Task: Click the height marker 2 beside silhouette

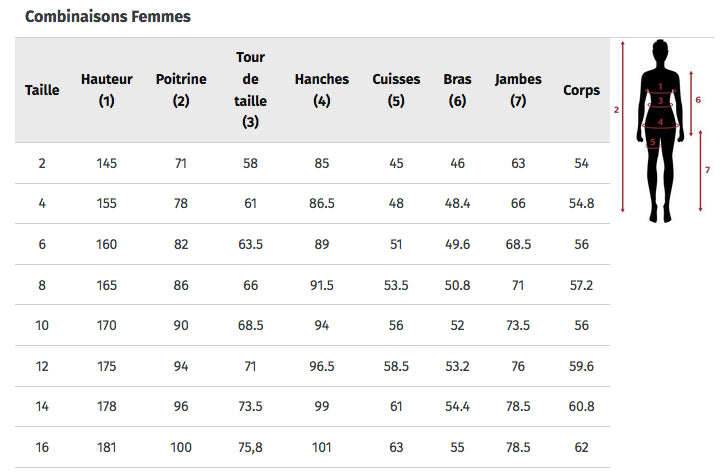Action: pos(617,110)
